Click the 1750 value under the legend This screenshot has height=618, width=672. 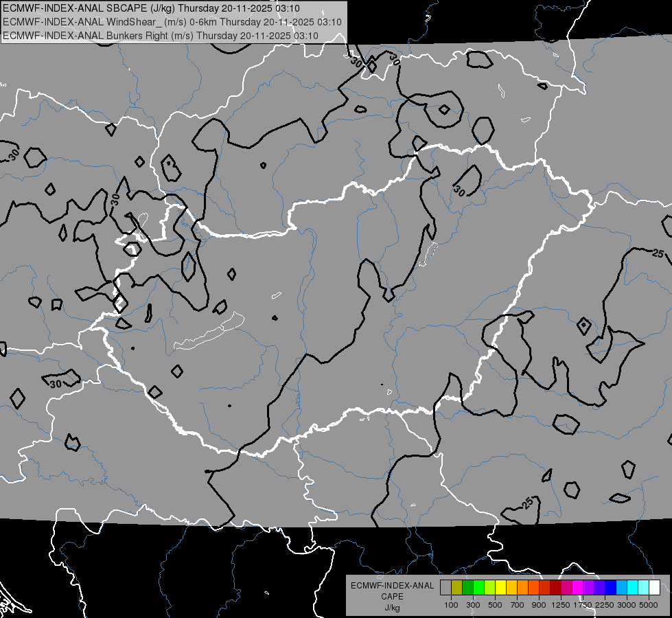tap(583, 605)
